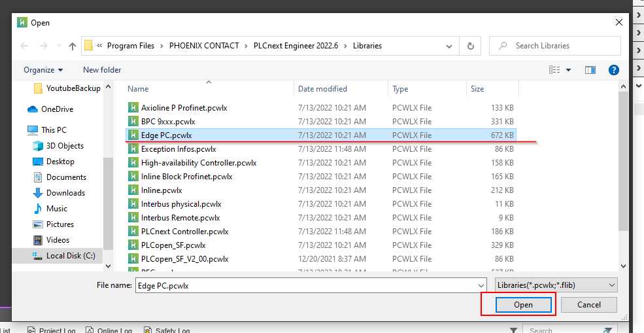Open the view options dropdown arrow
Screen dimensions: 644x333
[x=568, y=70]
